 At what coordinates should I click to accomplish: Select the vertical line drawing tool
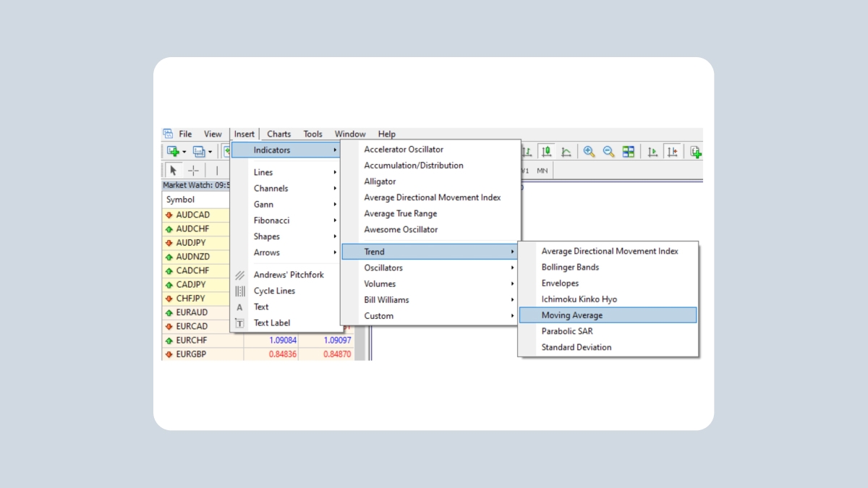[x=217, y=171]
